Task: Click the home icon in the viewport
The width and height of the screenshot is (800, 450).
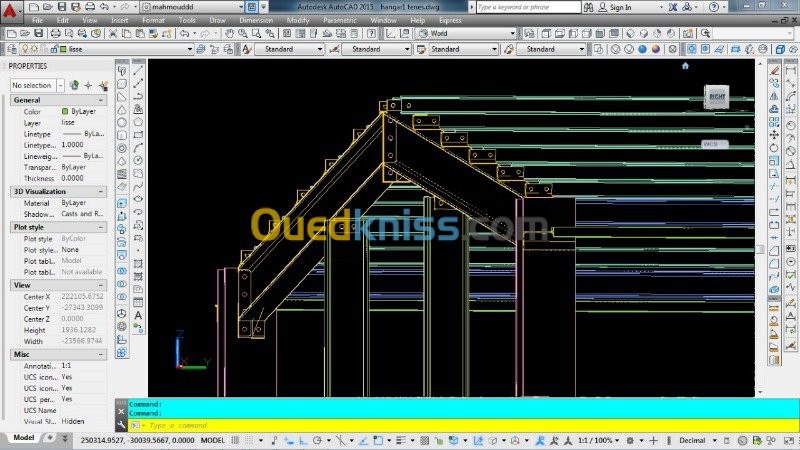Action: [x=685, y=66]
